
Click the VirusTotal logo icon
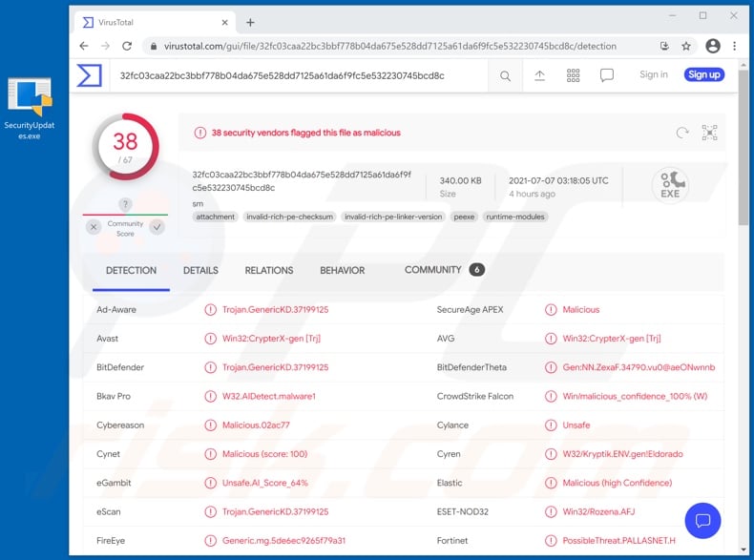click(90, 75)
